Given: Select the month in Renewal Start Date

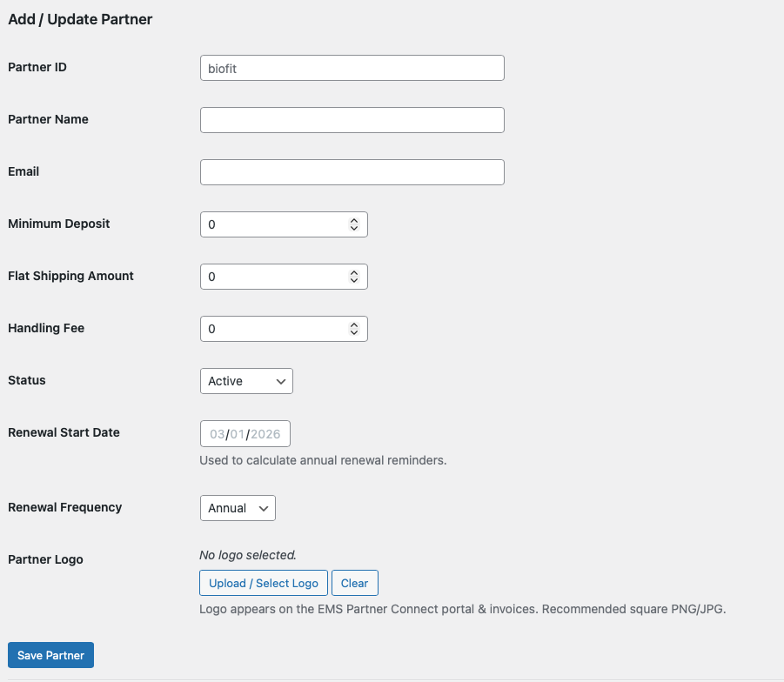Looking at the screenshot, I should [x=217, y=434].
